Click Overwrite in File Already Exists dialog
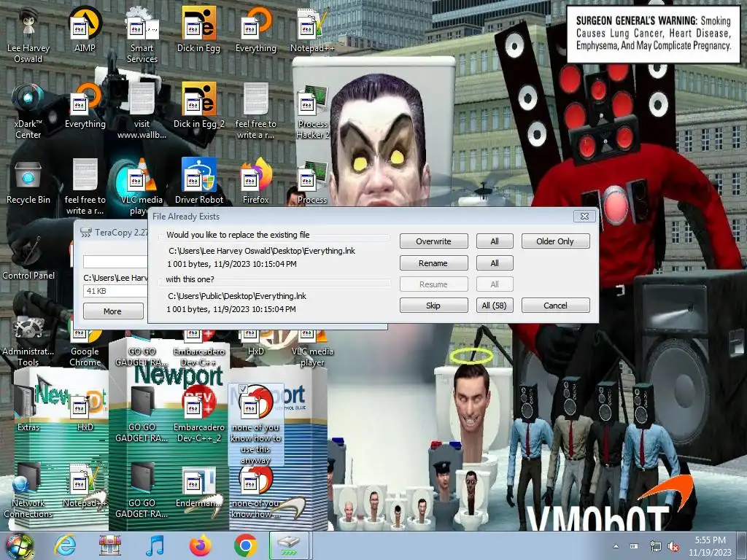This screenshot has height=560, width=747. (433, 241)
